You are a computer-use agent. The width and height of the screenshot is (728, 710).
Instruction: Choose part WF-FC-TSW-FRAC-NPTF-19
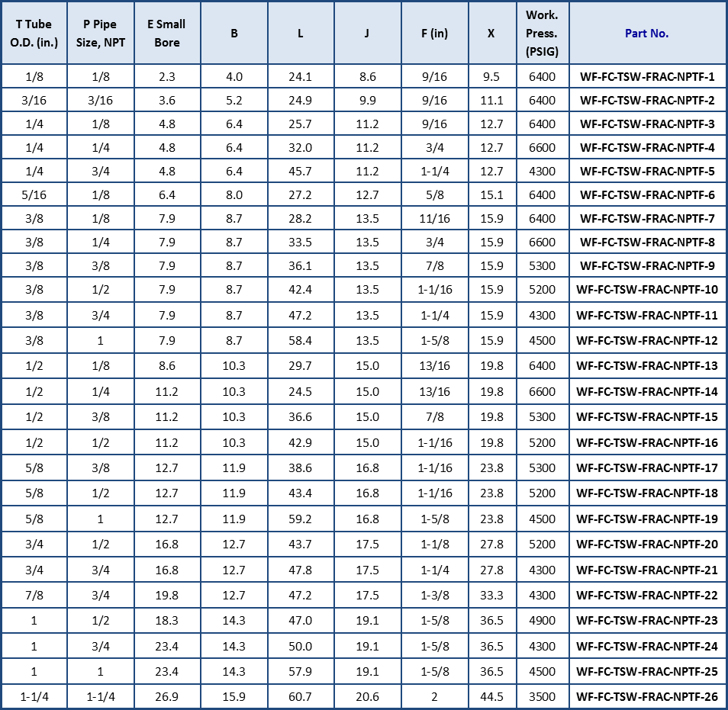647,519
